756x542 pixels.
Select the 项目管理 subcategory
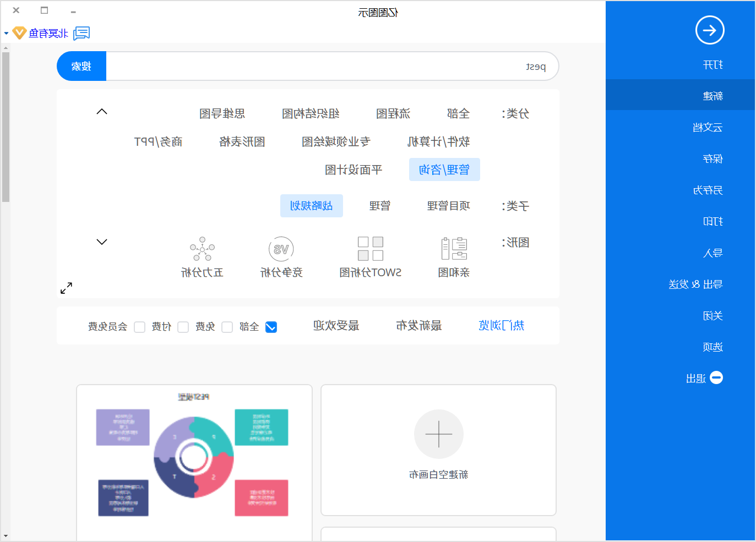(449, 206)
